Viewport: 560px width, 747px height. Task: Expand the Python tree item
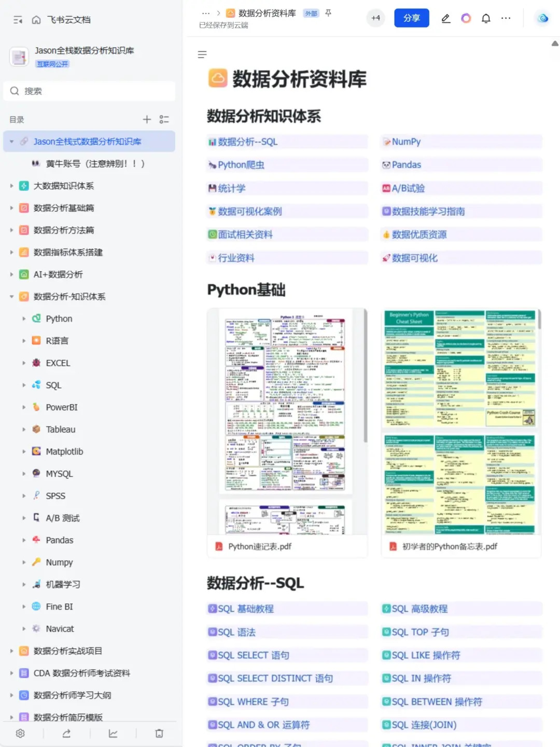point(24,318)
